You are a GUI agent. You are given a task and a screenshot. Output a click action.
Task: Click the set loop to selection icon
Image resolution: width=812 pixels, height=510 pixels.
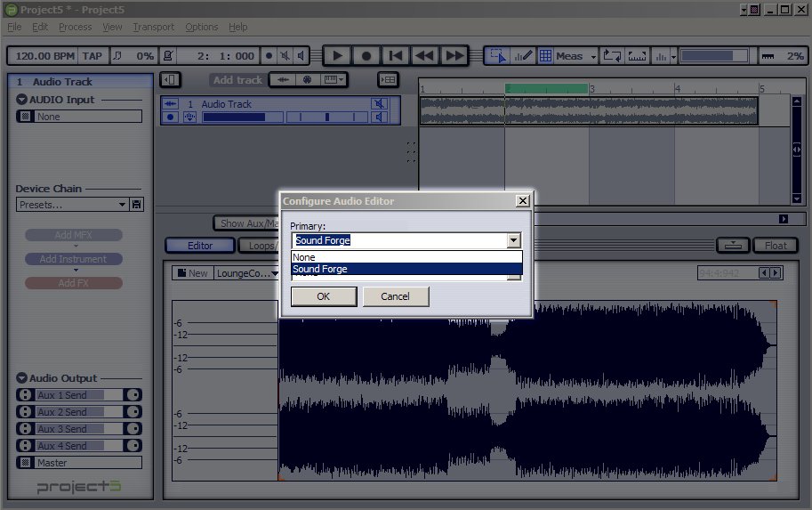pos(637,56)
